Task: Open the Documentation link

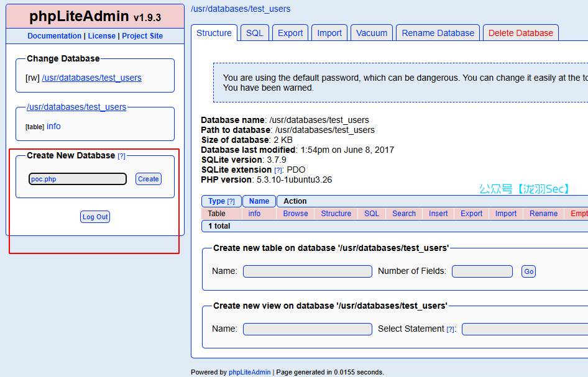Action: click(54, 36)
